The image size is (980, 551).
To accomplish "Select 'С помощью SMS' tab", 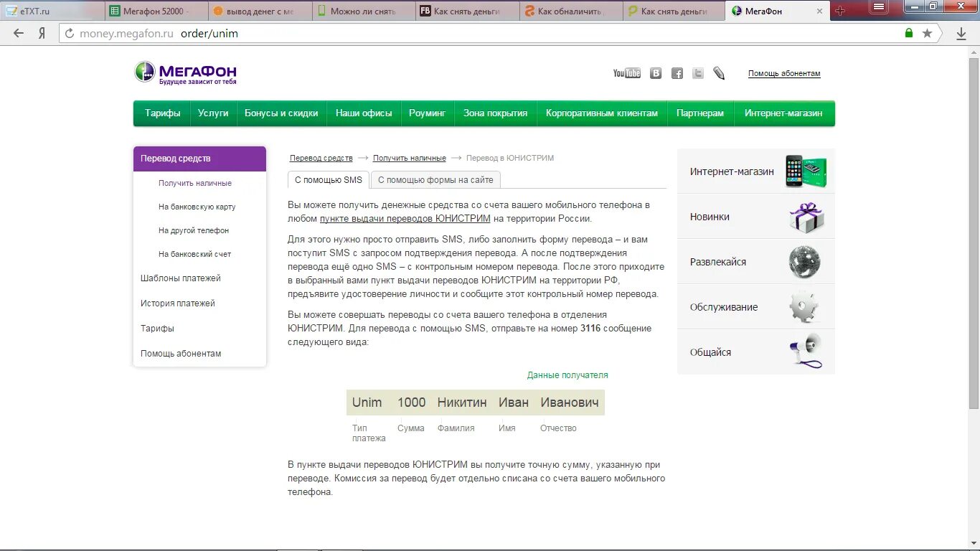I will pos(329,180).
